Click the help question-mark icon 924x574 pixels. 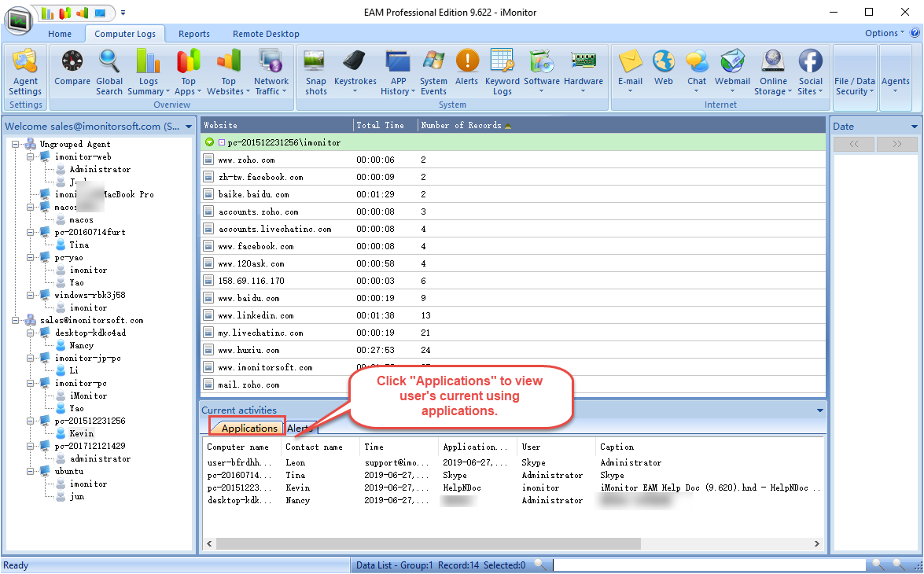point(915,33)
